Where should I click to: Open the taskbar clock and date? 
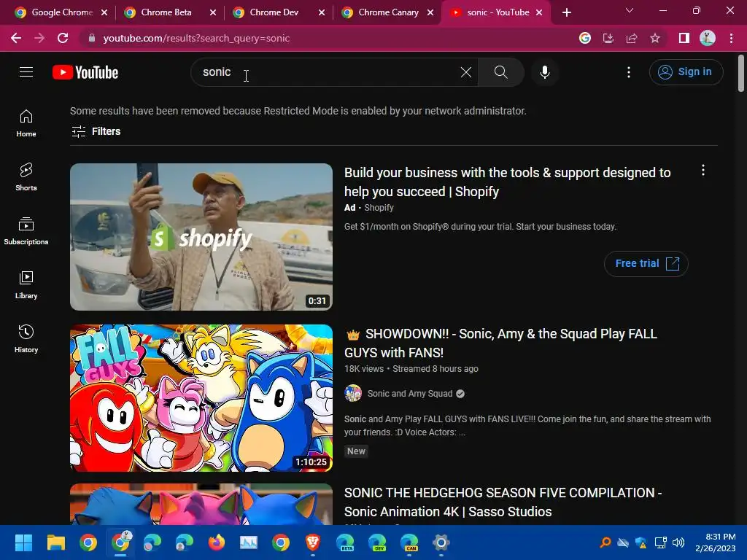(x=716, y=542)
